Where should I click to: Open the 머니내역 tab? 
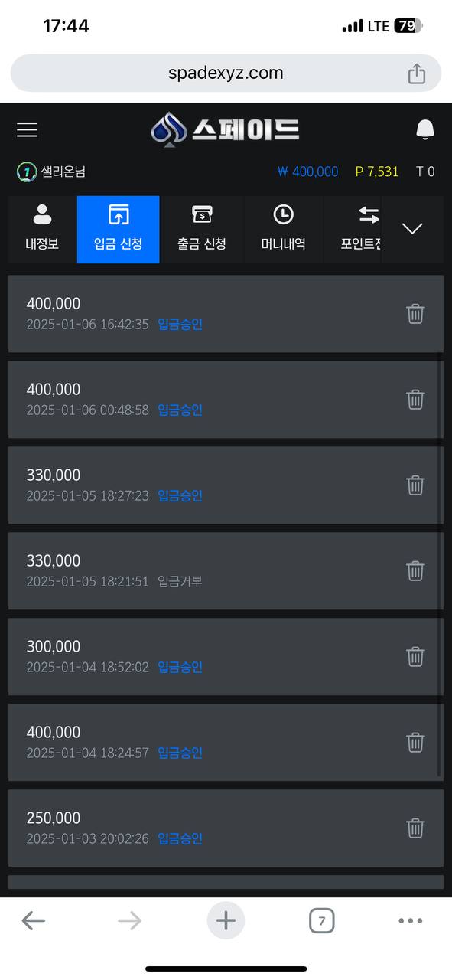click(284, 230)
